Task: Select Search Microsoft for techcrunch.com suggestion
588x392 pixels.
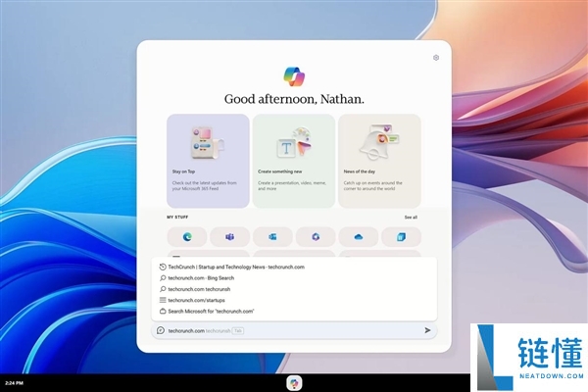Action: pos(294,312)
